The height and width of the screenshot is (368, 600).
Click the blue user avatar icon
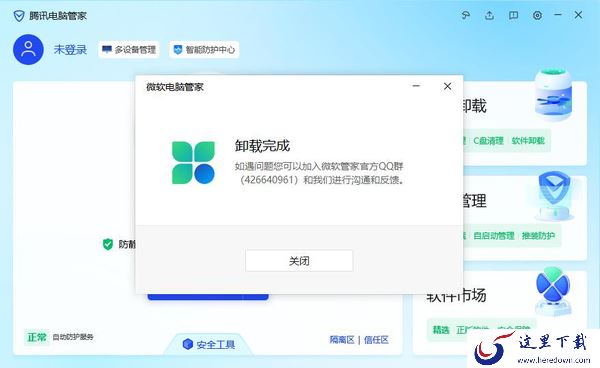[x=28, y=49]
